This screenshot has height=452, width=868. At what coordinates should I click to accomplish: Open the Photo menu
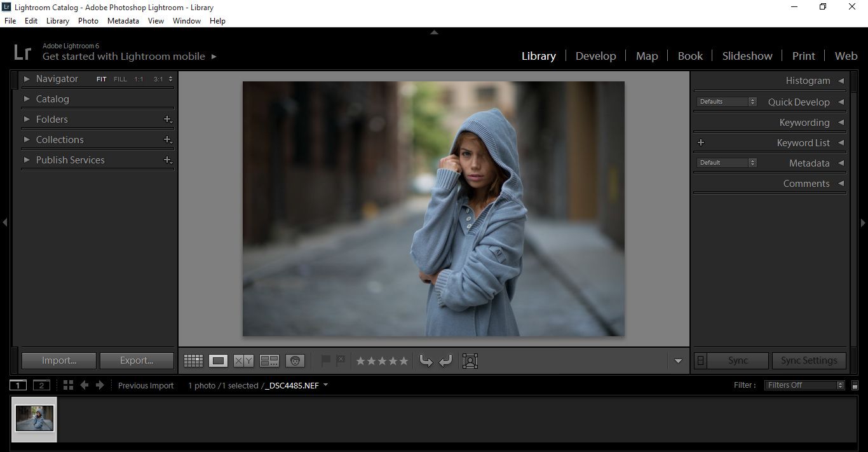point(88,21)
